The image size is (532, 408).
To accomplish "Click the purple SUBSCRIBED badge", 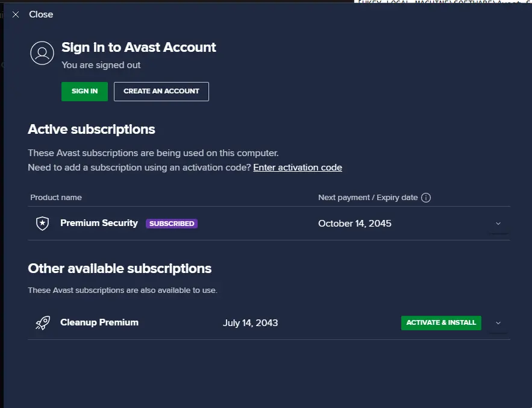I will (x=172, y=224).
